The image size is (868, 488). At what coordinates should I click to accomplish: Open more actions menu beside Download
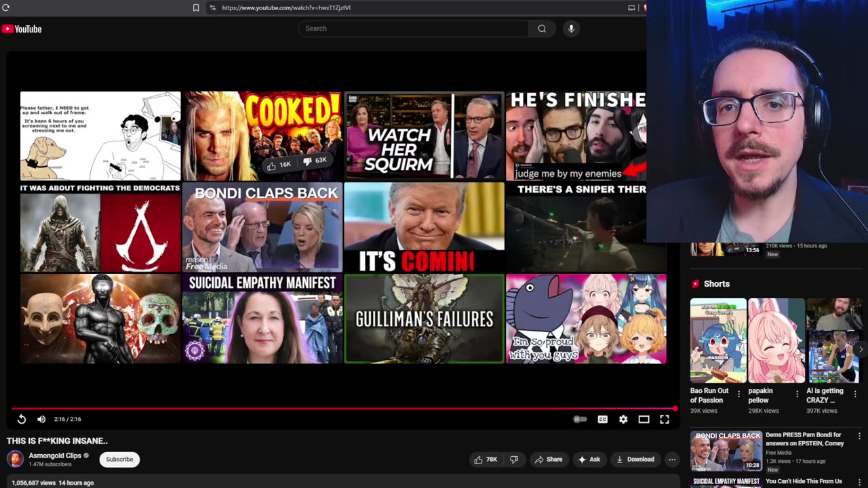pyautogui.click(x=672, y=459)
